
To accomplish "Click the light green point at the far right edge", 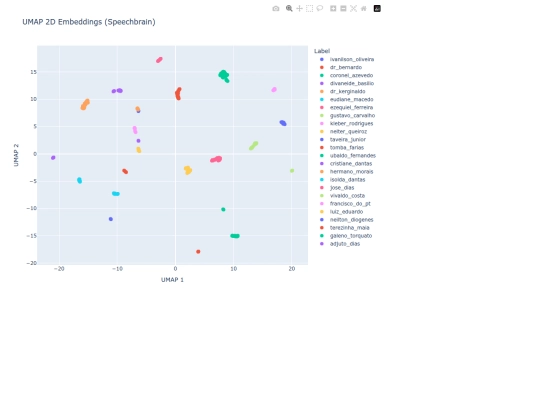I will (x=292, y=171).
